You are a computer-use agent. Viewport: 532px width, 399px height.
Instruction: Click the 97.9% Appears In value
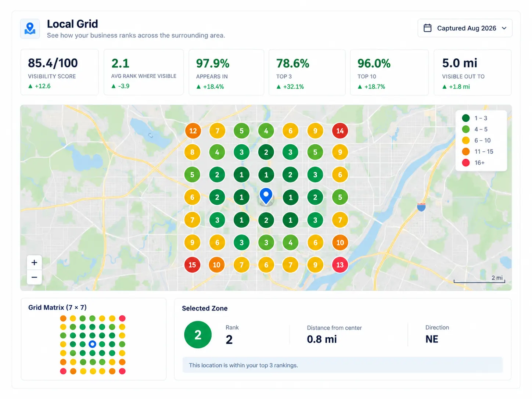pyautogui.click(x=213, y=64)
